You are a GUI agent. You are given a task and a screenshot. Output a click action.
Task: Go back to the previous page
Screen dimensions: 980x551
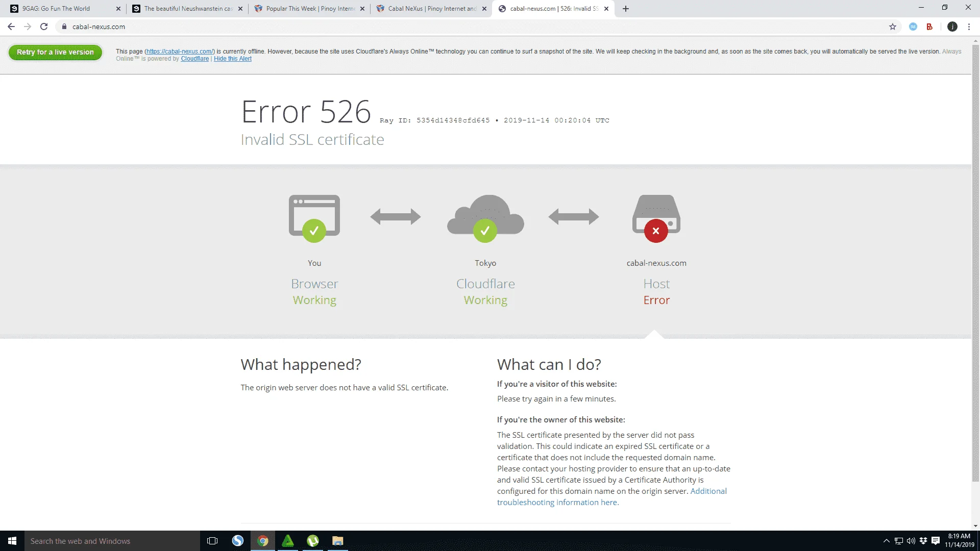point(11,27)
